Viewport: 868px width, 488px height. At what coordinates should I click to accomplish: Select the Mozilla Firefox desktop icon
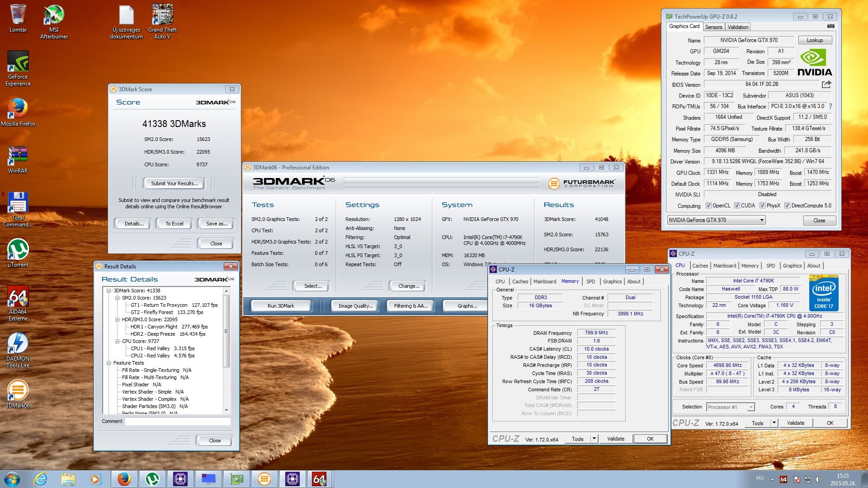[18, 112]
